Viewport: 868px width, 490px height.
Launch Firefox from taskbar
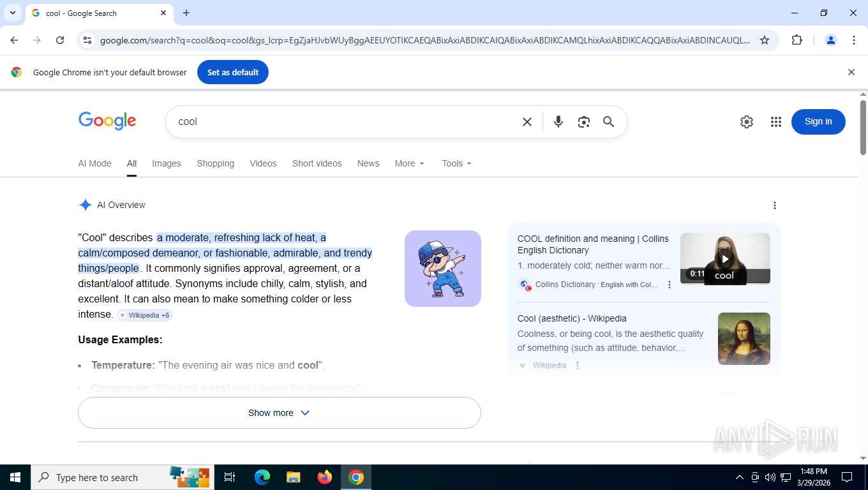coord(325,477)
